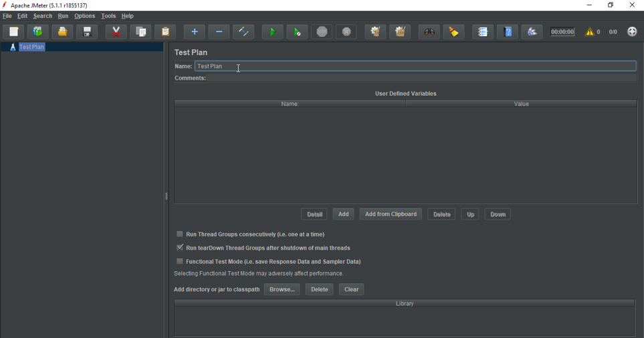Collapse all tree nodes with minus icon
Image resolution: width=644 pixels, height=338 pixels.
pyautogui.click(x=219, y=31)
